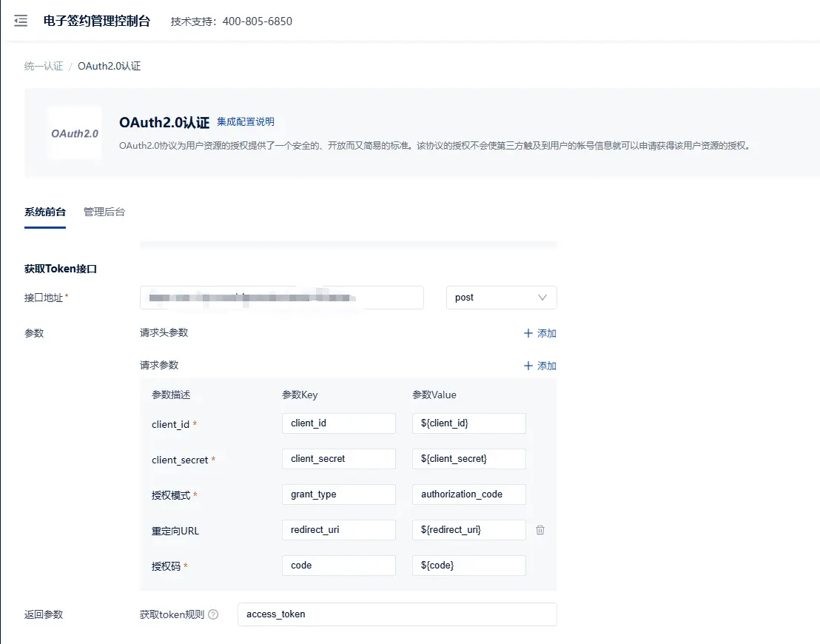Add a new request parameter (请求参数)
This screenshot has width=820, height=644.
point(540,366)
